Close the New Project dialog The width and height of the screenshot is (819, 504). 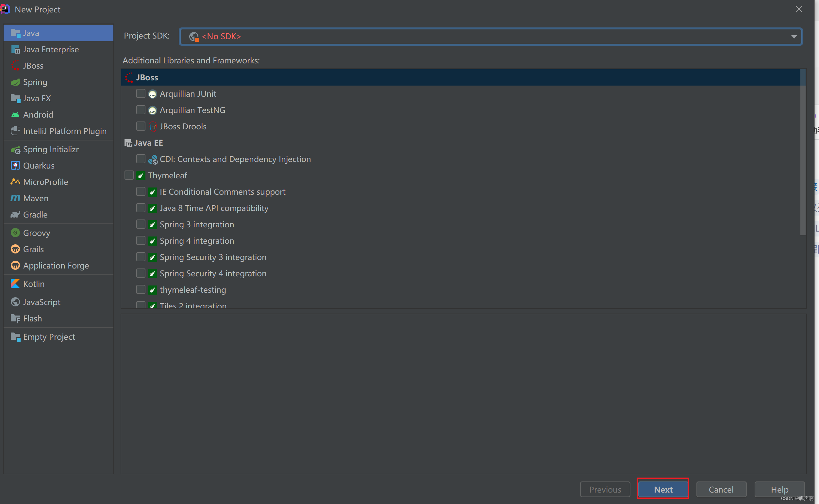coord(799,9)
